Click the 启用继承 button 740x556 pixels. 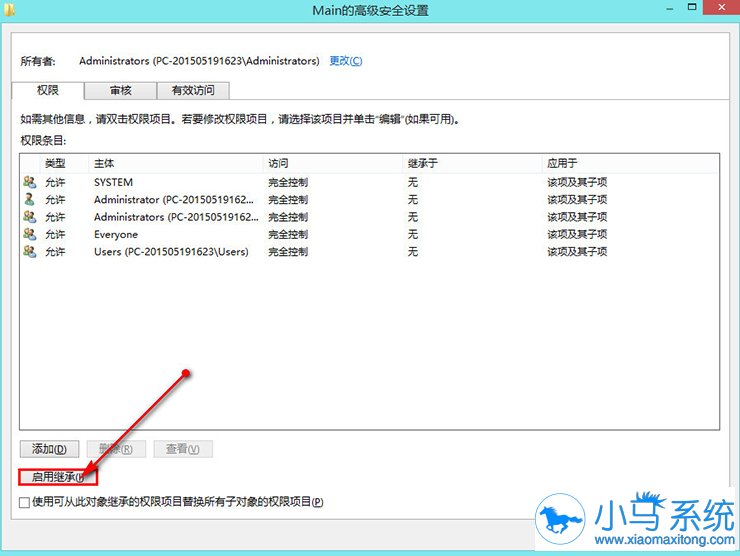58,477
